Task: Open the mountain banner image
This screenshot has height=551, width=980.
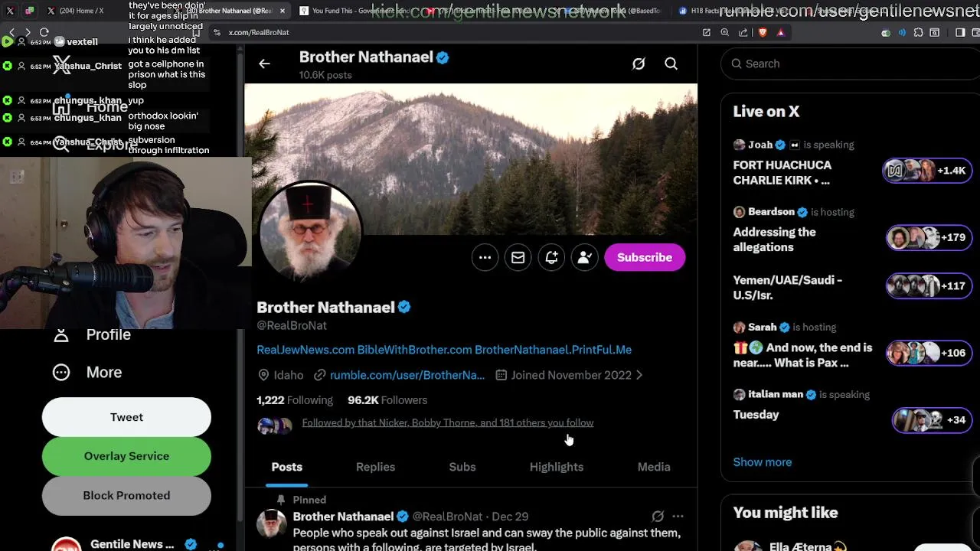Action: [471, 159]
